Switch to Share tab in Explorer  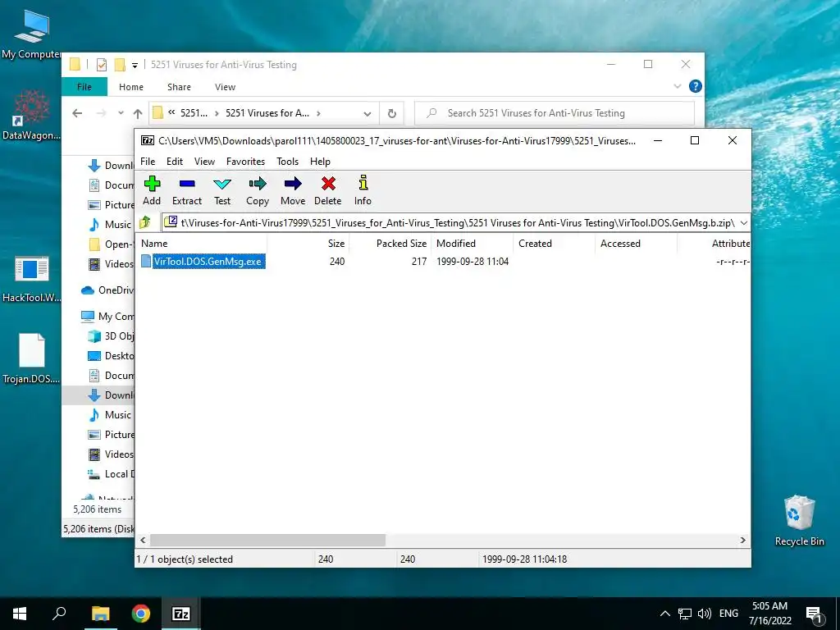tap(179, 87)
